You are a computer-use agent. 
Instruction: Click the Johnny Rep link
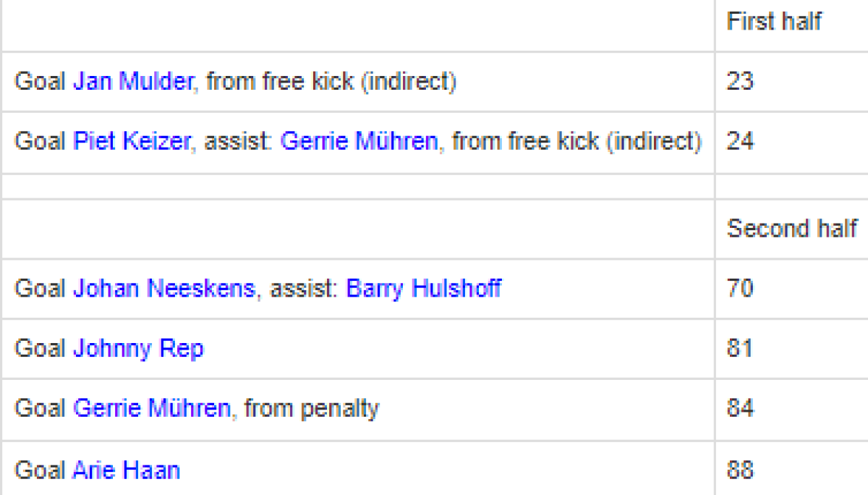(138, 349)
